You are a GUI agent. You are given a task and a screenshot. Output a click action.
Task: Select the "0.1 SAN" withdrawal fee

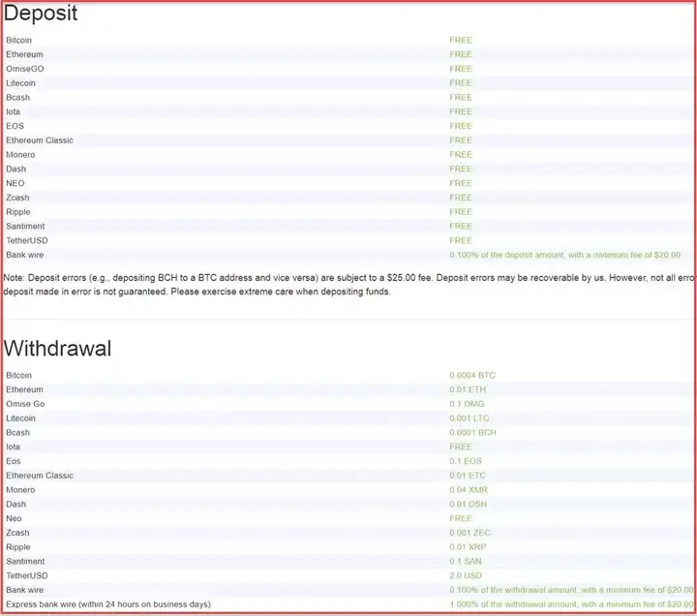point(466,562)
